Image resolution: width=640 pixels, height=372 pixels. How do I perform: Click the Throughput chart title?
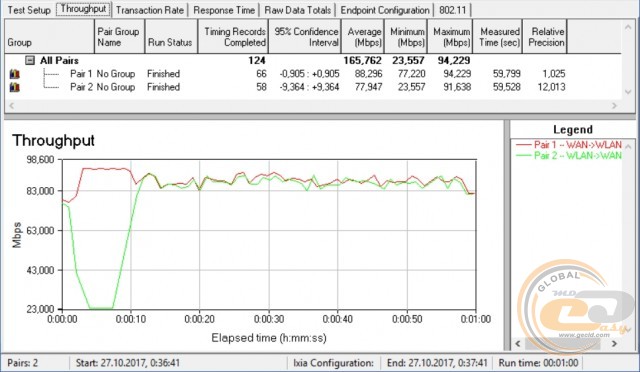tap(53, 140)
